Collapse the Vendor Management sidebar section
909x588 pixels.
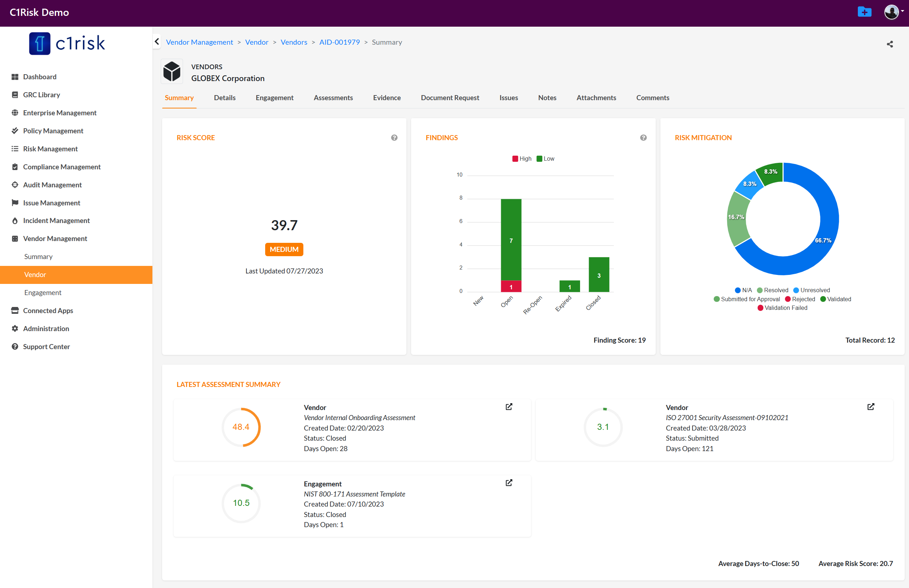pyautogui.click(x=55, y=239)
